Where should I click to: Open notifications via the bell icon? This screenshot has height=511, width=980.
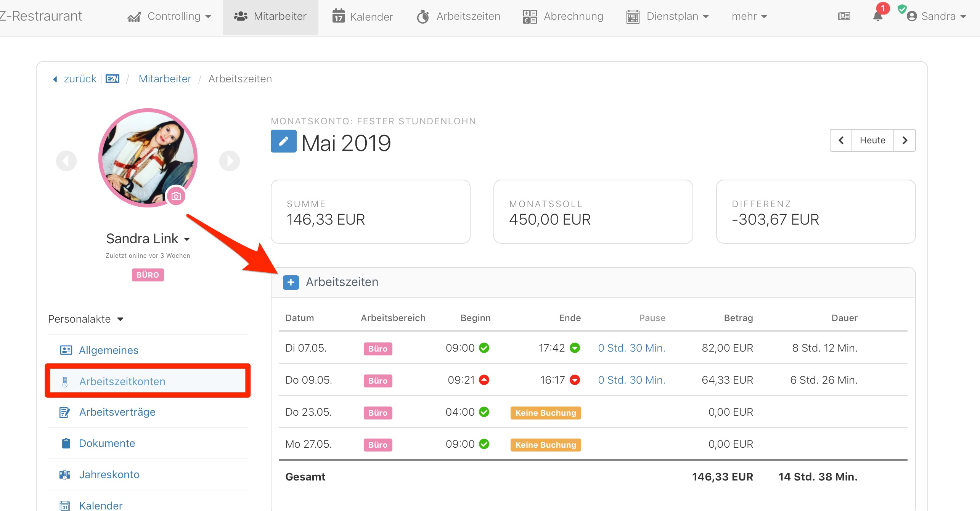(x=878, y=16)
